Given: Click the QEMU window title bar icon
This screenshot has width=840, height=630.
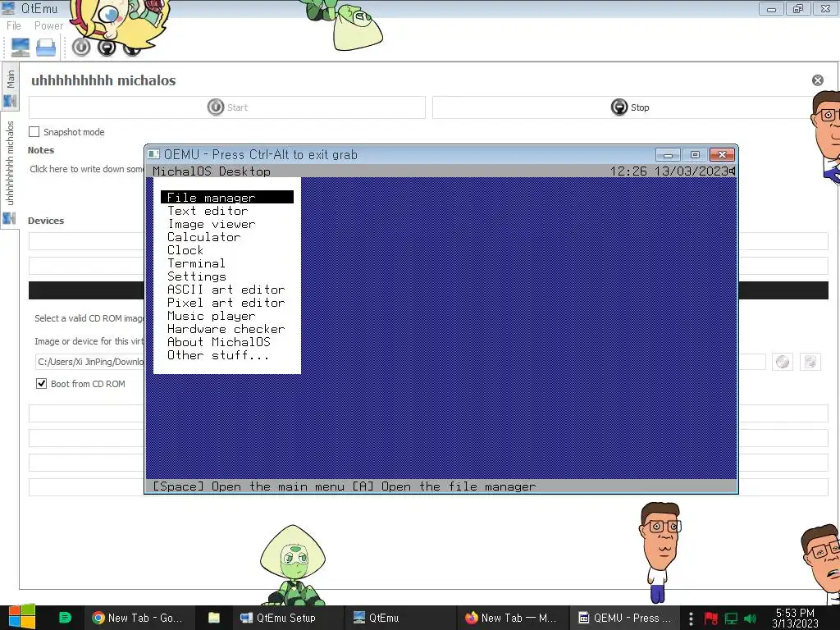Looking at the screenshot, I should click(x=153, y=154).
